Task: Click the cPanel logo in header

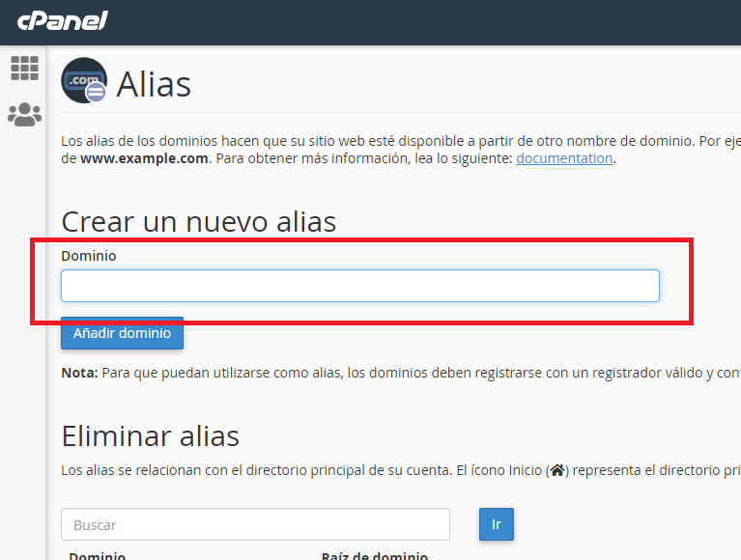Action: click(x=62, y=20)
